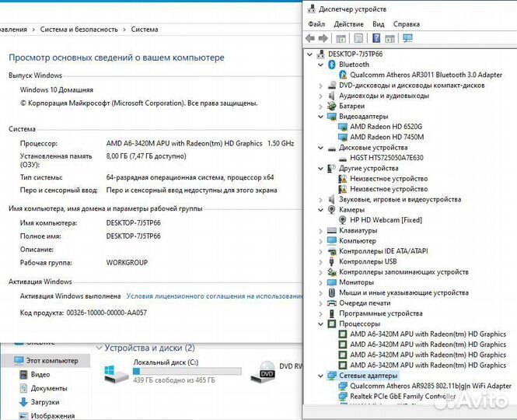Click the HP HD Webcam icon
This screenshot has width=517, height=420.
343,220
